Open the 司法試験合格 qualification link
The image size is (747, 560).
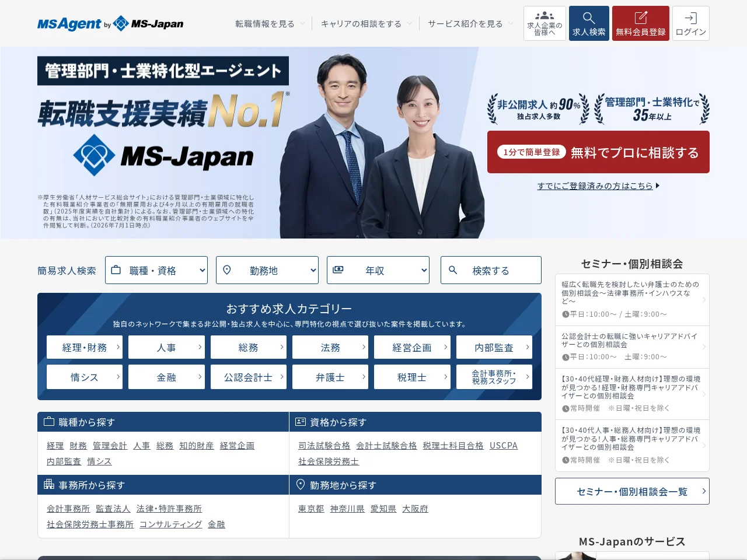[x=324, y=446]
